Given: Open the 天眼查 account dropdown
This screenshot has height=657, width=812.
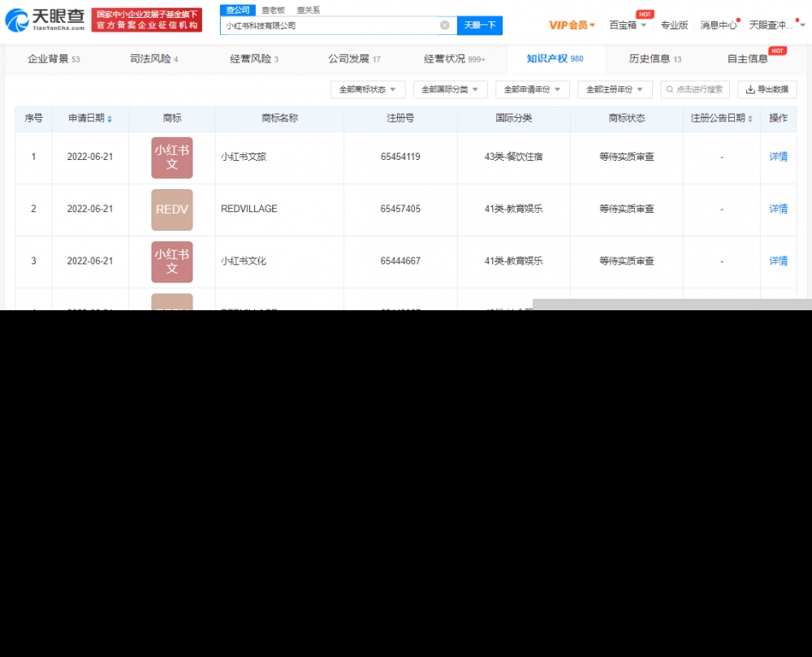Looking at the screenshot, I should (x=777, y=25).
